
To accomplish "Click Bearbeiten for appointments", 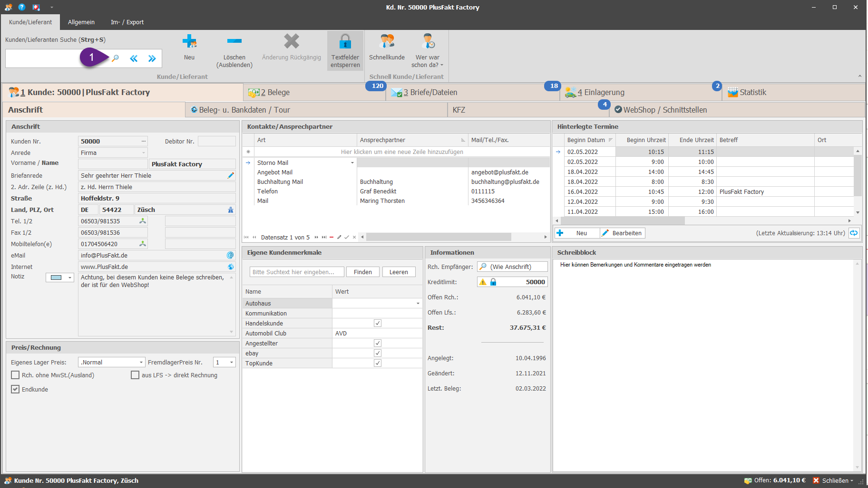I will pos(622,233).
